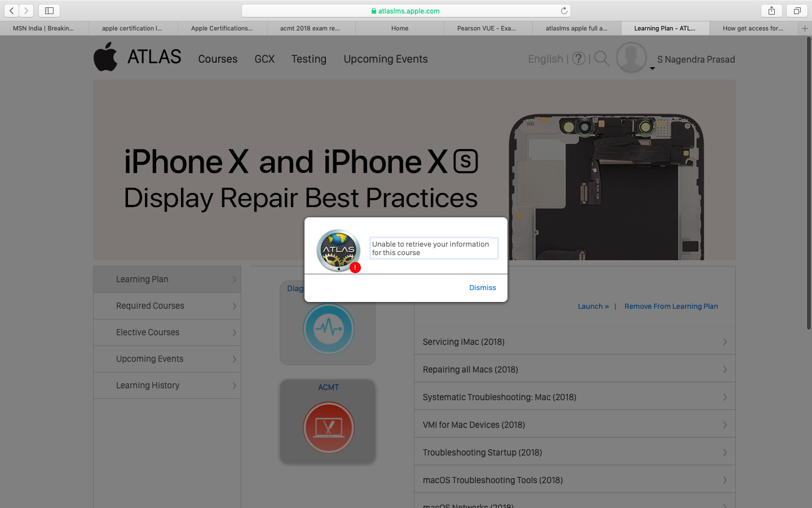
Task: Click the user profile avatar
Action: 631,57
